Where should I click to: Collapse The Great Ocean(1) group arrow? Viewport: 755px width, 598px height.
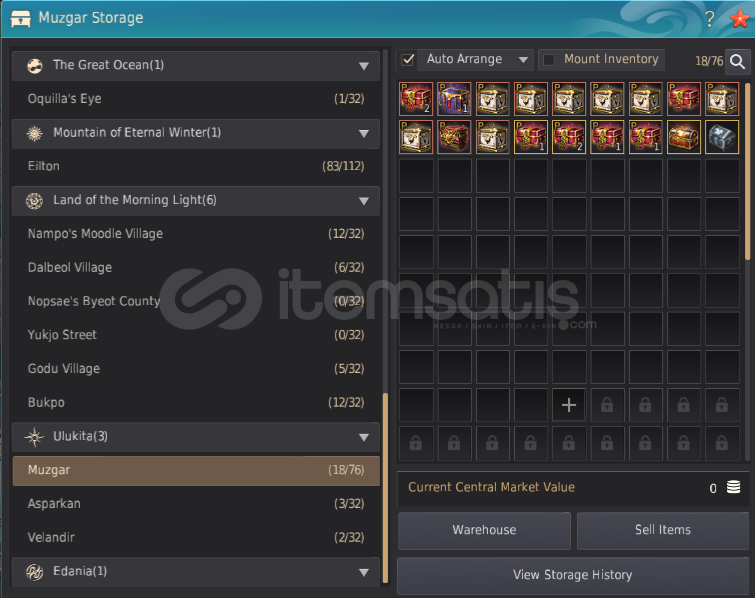pyautogui.click(x=364, y=66)
